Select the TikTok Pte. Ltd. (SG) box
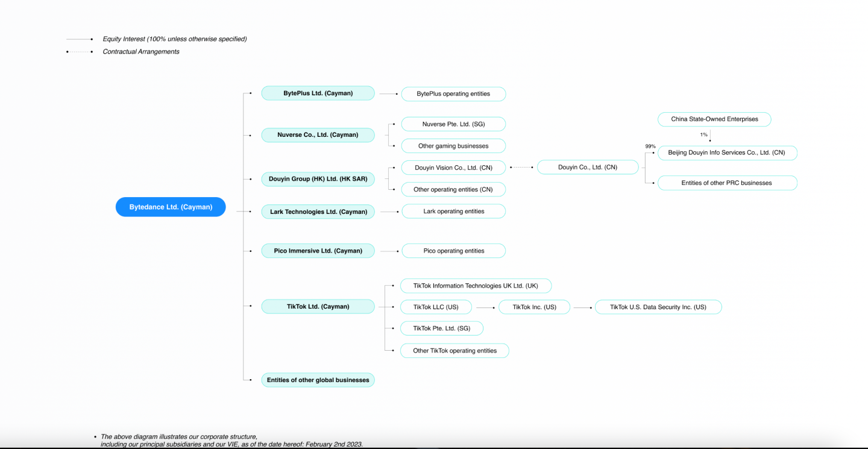This screenshot has width=868, height=449. click(442, 328)
